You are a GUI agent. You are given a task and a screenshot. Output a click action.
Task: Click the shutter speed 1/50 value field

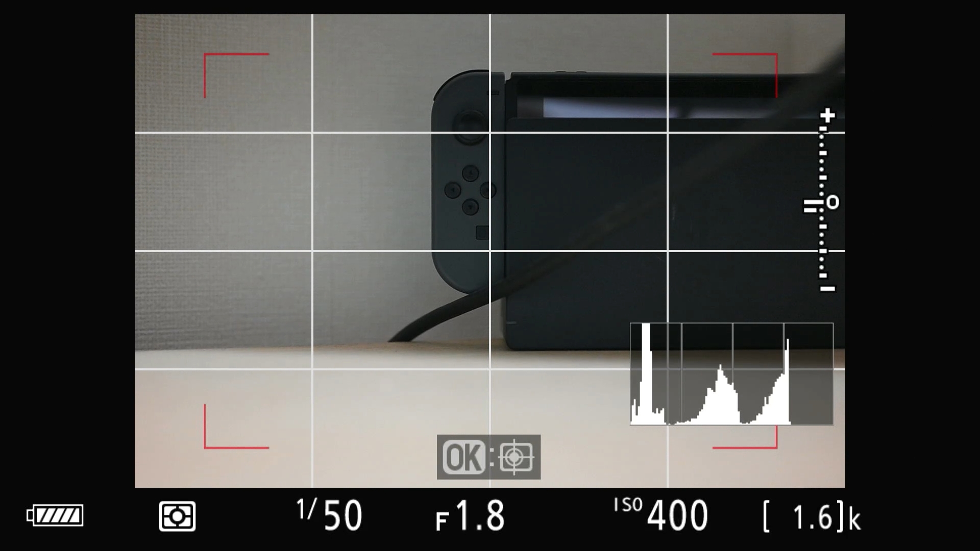click(330, 516)
